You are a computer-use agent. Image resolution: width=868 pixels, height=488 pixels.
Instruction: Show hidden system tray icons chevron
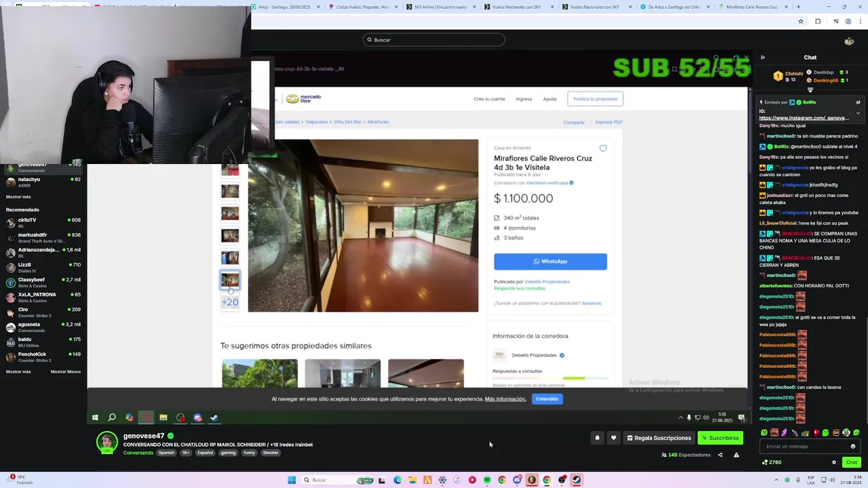pyautogui.click(x=776, y=480)
